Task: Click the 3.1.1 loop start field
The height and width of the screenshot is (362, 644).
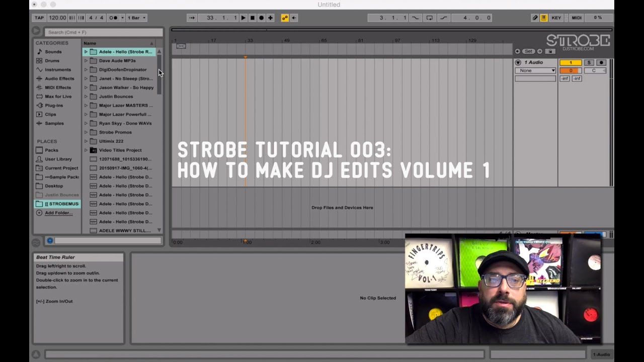Action: click(x=387, y=18)
